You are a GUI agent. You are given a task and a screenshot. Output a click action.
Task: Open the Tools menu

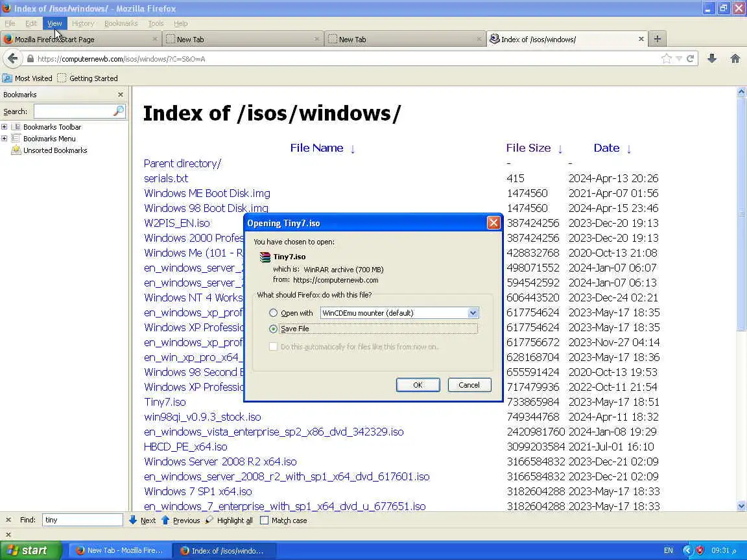pyautogui.click(x=156, y=23)
